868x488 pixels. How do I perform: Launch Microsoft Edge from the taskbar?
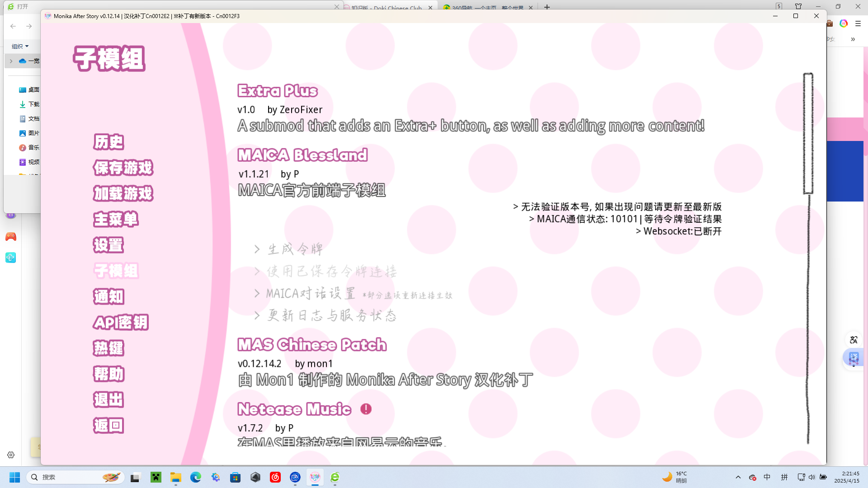tap(196, 477)
